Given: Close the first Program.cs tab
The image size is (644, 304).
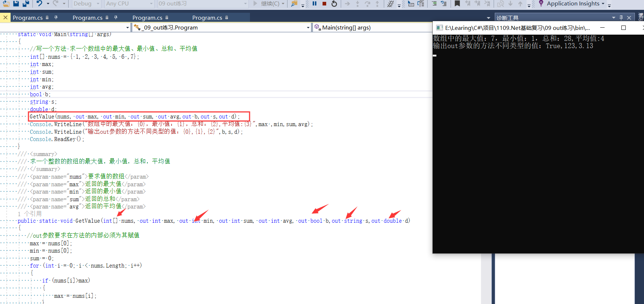Looking at the screenshot, I should 5,17.
